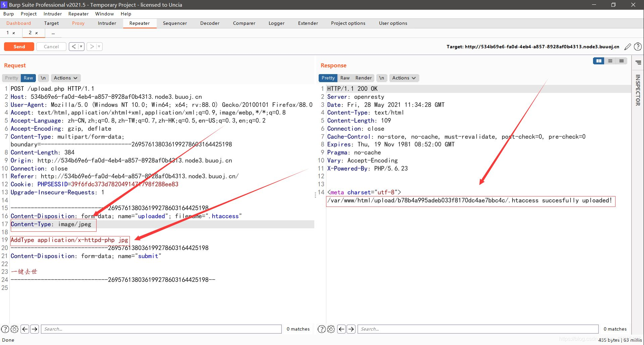Focus the response search field
Image resolution: width=644 pixels, height=345 pixels.
coord(478,329)
